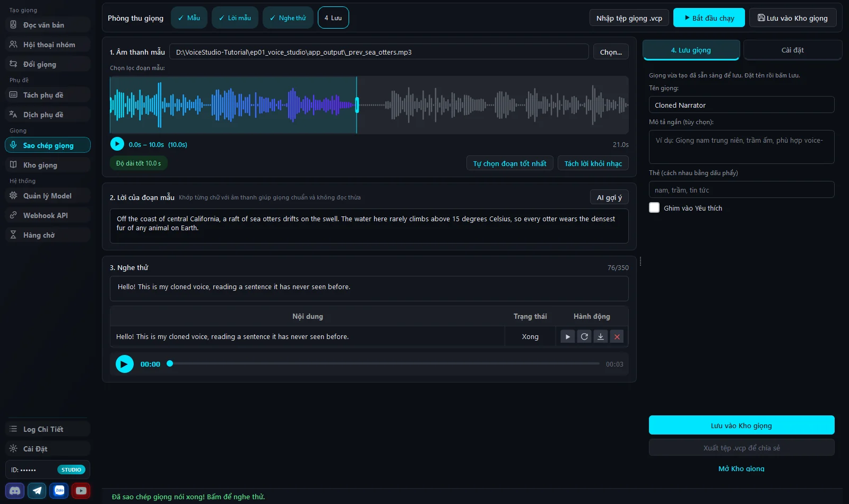Open the Mở Kho giọng link
The image size is (849, 504).
(x=741, y=468)
